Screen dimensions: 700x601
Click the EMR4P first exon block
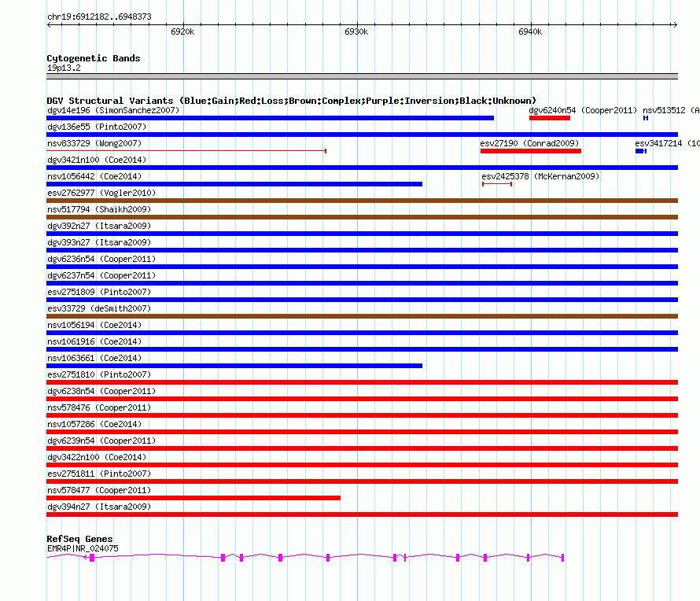pyautogui.click(x=92, y=558)
